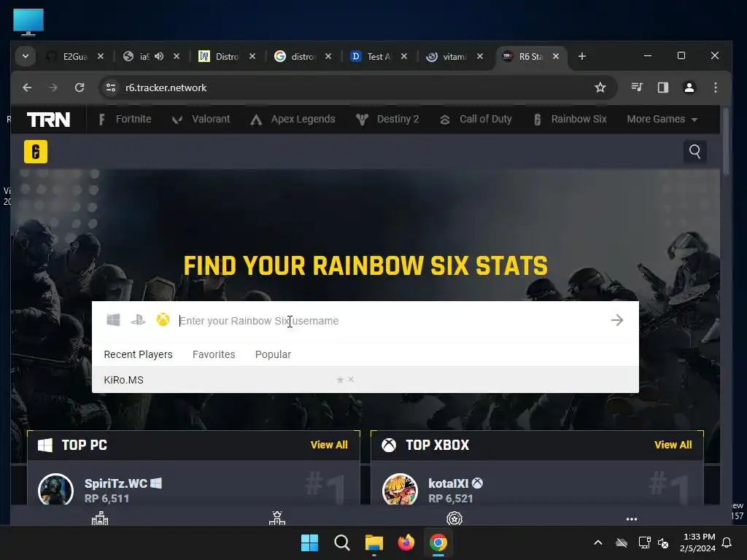The width and height of the screenshot is (747, 560).
Task: Open the desktop monitor icon
Action: [28, 23]
